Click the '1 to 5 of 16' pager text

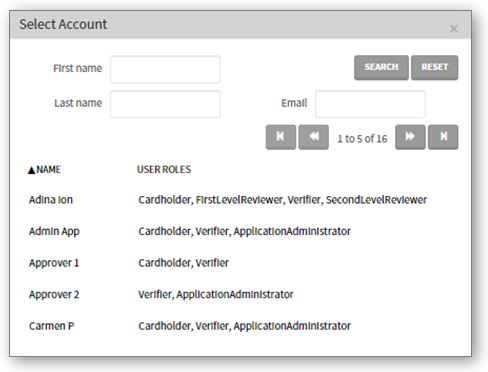362,139
